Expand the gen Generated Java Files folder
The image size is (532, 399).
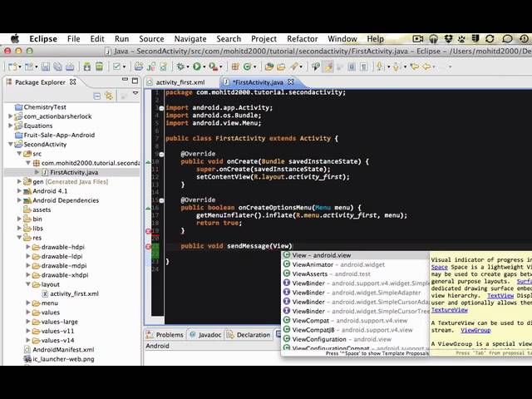(19, 181)
